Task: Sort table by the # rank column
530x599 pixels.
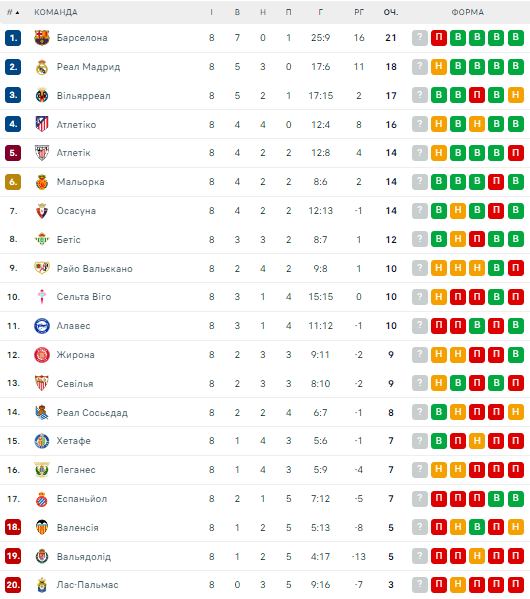Action: (13, 12)
